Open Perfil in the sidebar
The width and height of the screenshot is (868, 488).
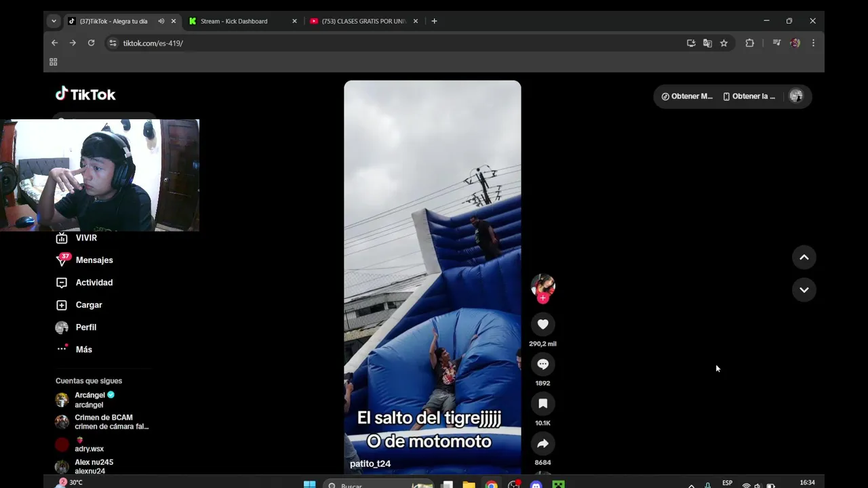(x=77, y=327)
